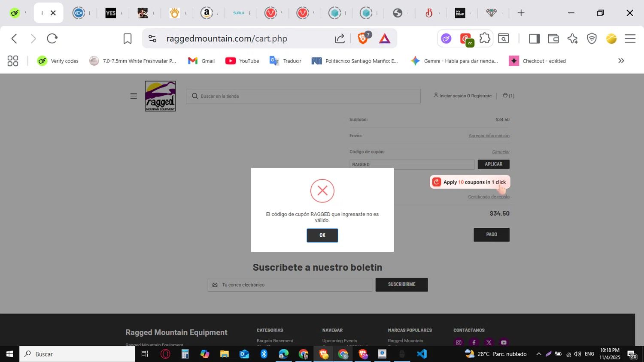Click the PAGO checkout button
Viewport: 644px width, 362px height.
(491, 235)
